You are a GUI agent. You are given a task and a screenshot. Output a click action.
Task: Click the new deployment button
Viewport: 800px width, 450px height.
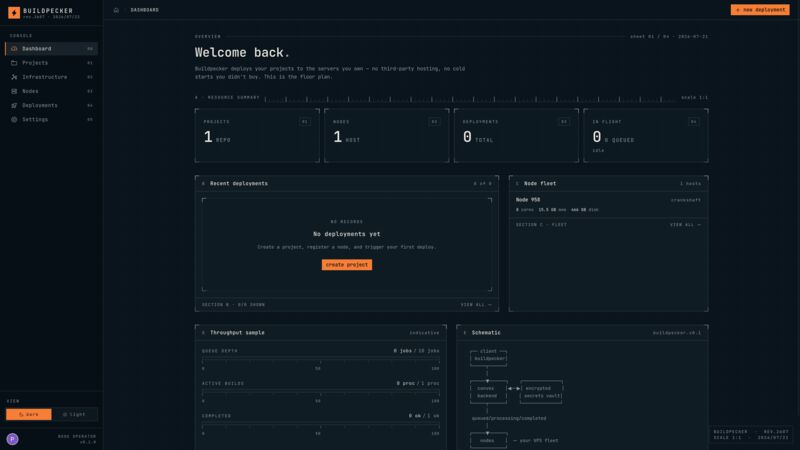(x=760, y=10)
